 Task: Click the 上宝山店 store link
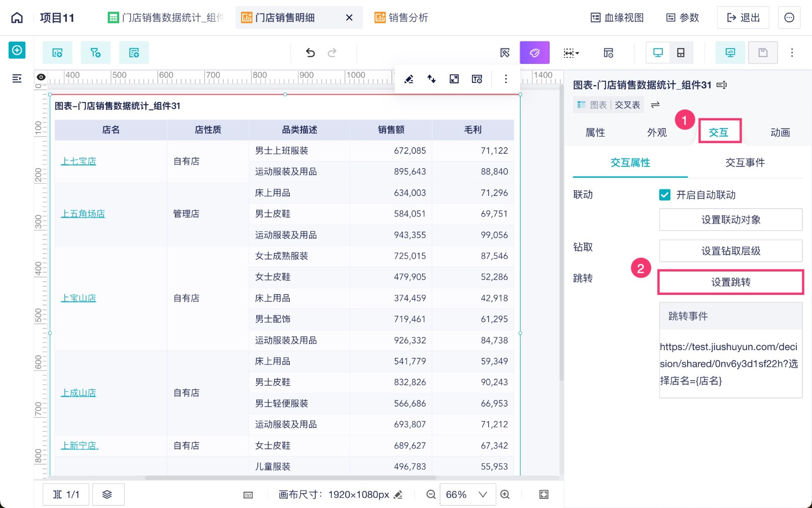click(x=79, y=298)
